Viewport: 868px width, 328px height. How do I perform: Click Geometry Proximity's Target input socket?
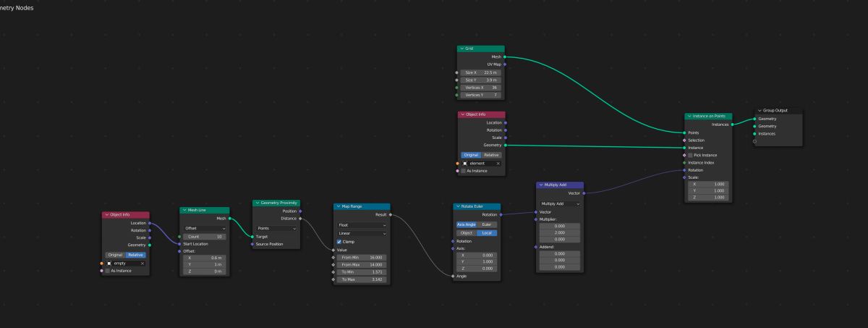tap(252, 236)
